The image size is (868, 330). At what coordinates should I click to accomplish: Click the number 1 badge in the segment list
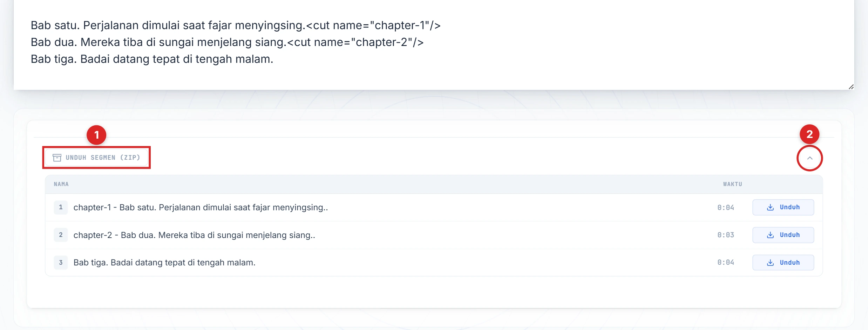61,207
